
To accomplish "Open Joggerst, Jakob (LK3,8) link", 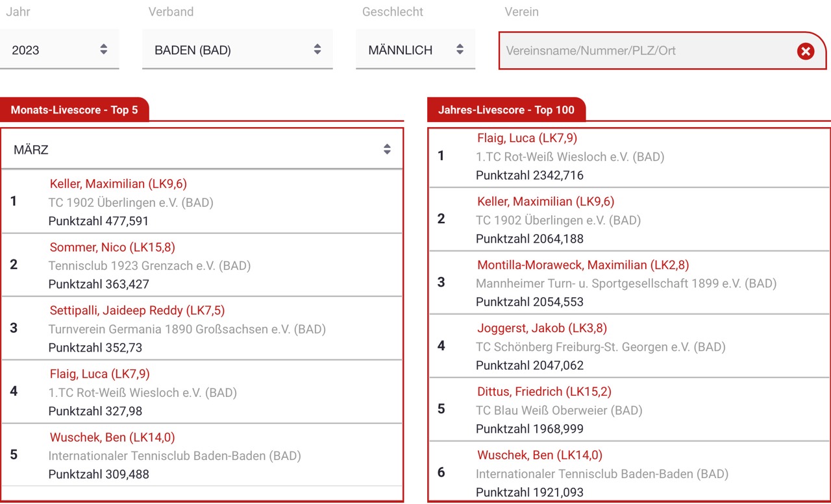I will coord(542,328).
